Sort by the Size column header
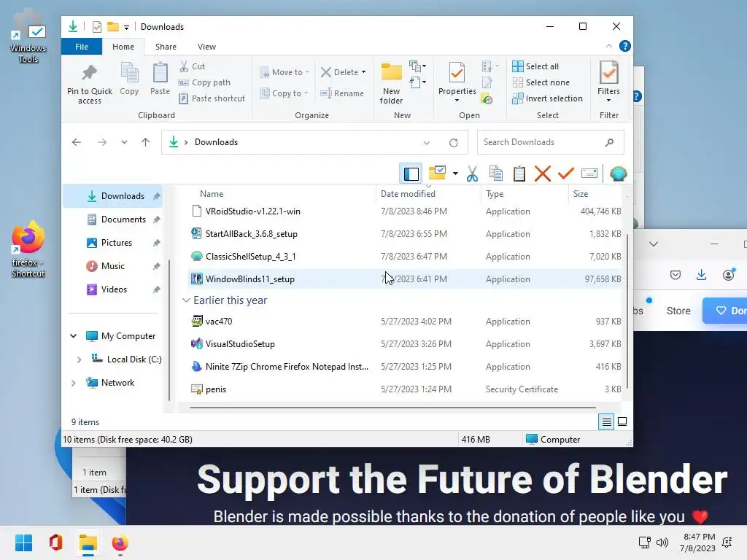This screenshot has height=560, width=747. coord(580,194)
